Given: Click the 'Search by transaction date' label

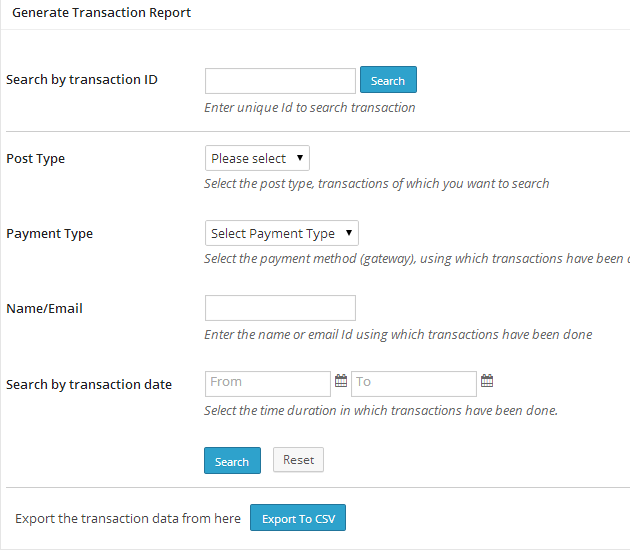Looking at the screenshot, I should [89, 385].
